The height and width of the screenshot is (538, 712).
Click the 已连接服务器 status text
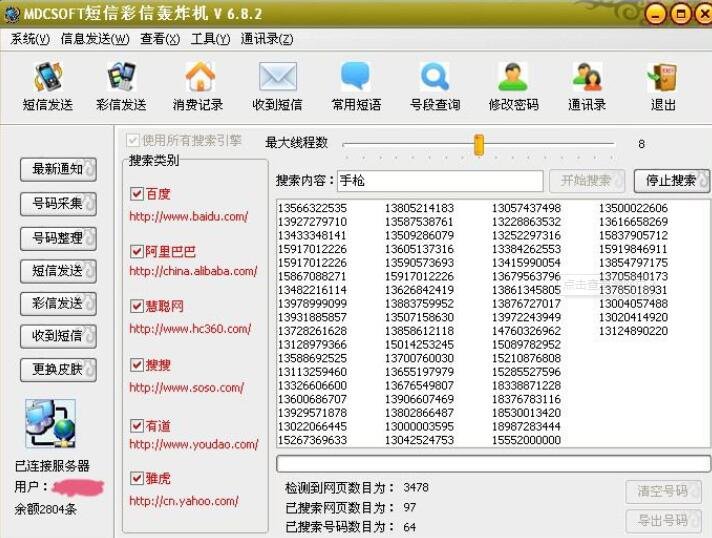pos(52,466)
